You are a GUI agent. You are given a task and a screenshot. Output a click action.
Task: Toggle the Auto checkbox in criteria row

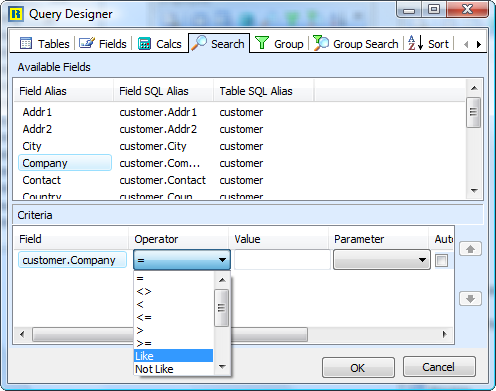point(442,260)
